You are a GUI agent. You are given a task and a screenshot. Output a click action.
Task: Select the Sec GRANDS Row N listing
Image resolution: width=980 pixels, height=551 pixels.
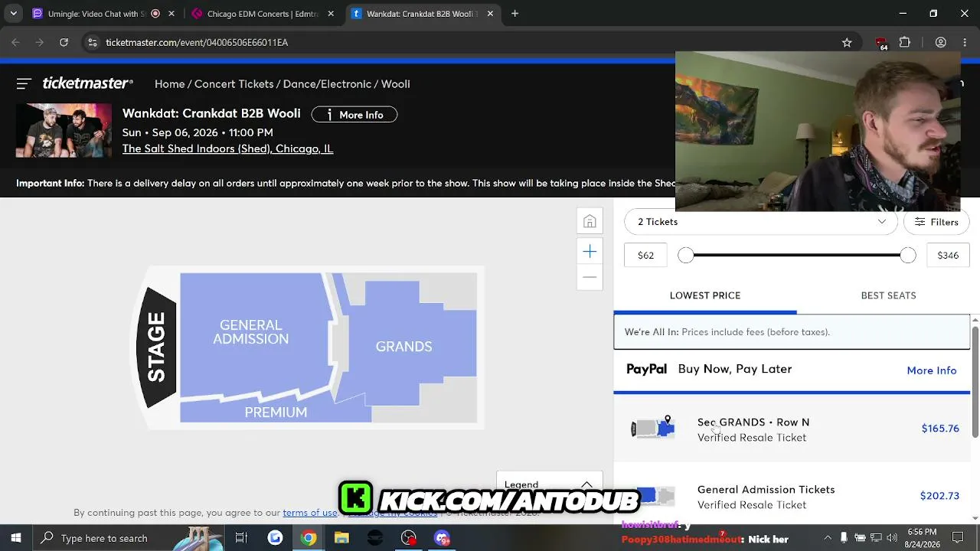(792, 429)
